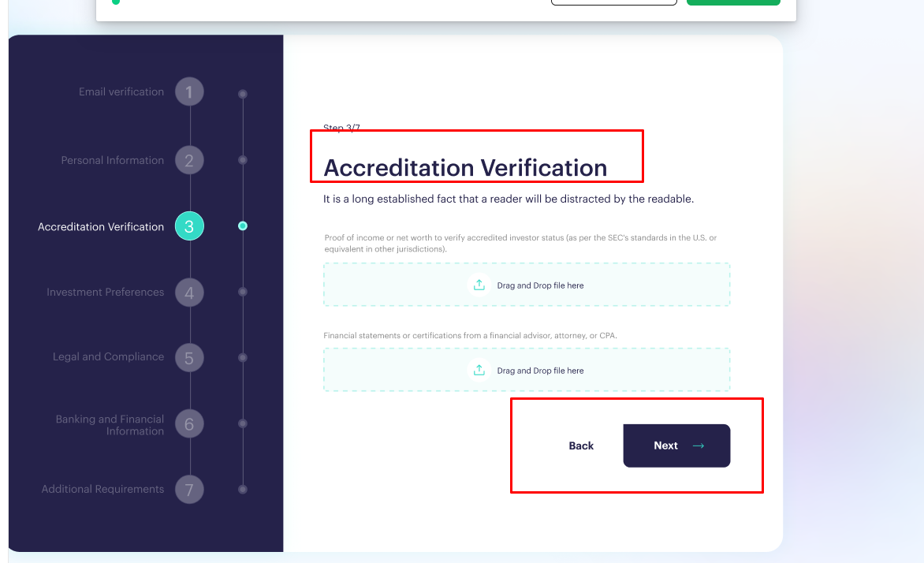Open the Email verification step label

pyautogui.click(x=121, y=92)
